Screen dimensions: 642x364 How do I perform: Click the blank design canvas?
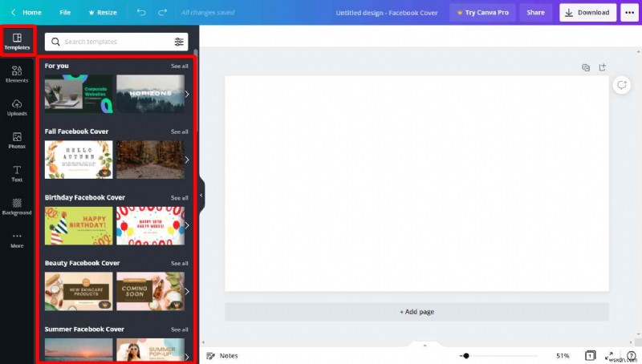[416, 184]
